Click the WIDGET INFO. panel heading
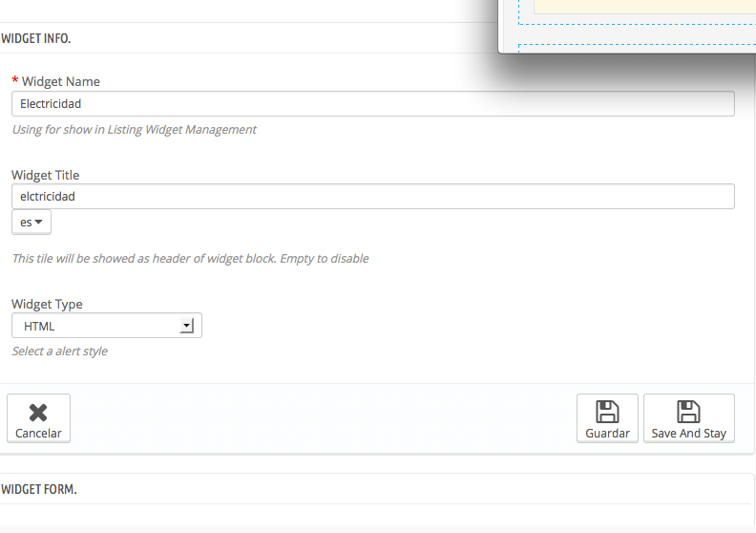This screenshot has width=756, height=533. click(x=36, y=38)
